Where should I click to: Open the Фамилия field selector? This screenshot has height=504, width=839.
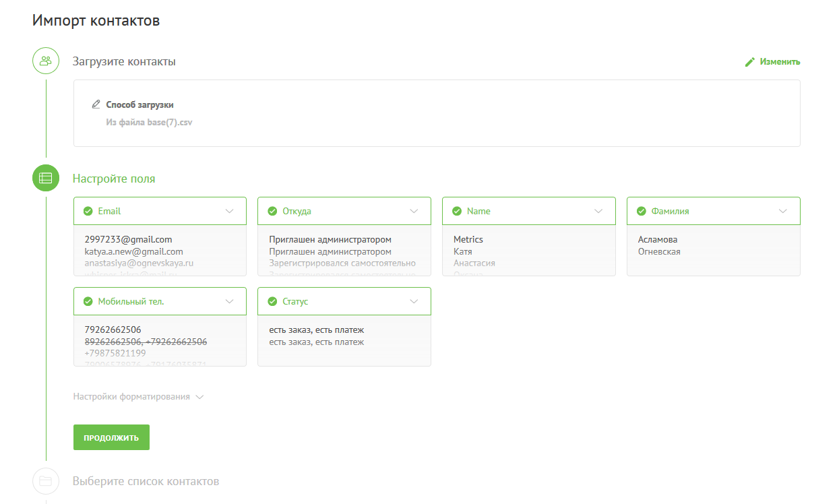783,211
